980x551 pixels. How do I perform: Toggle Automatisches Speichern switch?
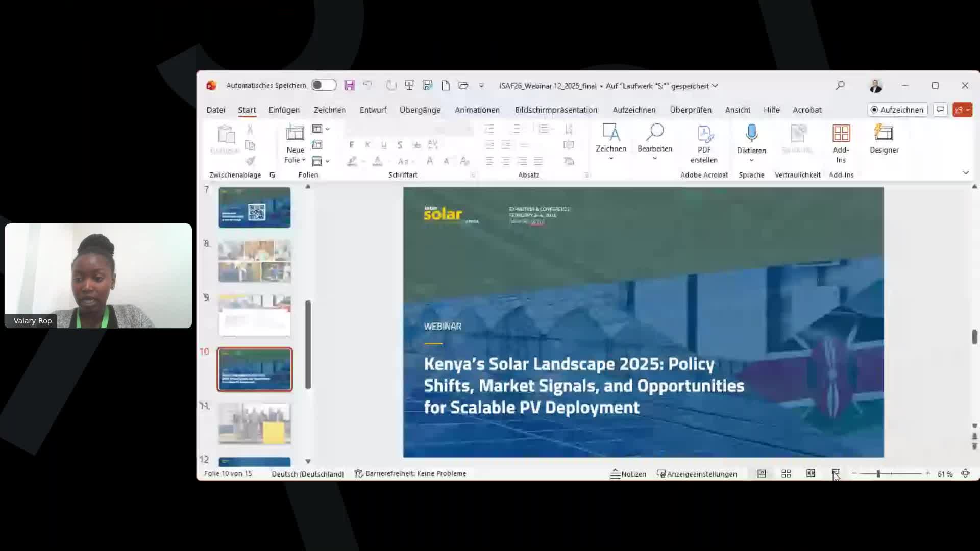tap(324, 85)
